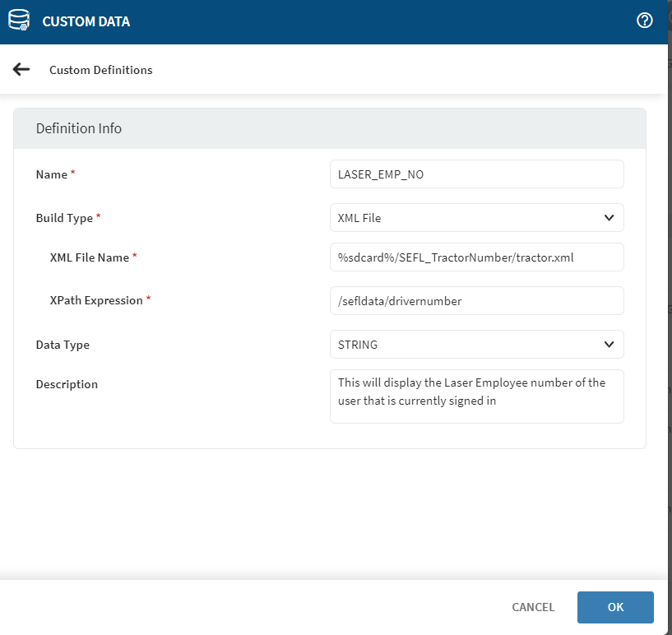Open help via the question mark icon
This screenshot has height=635, width=672.
(x=645, y=21)
